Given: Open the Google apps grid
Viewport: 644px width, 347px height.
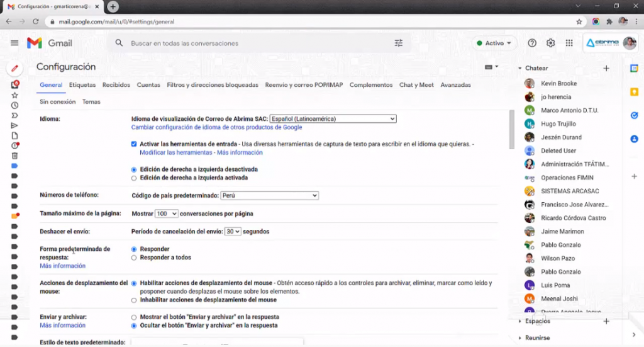Looking at the screenshot, I should [x=569, y=43].
